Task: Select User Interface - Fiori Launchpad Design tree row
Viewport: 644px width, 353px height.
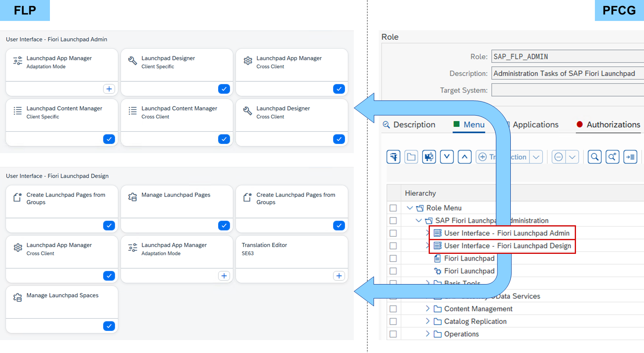Action: point(502,246)
